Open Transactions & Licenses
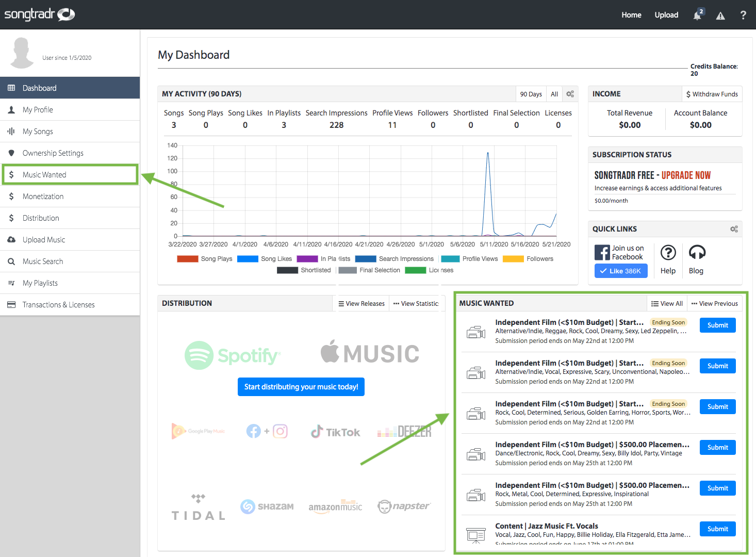Viewport: 756px width, 557px height. click(x=70, y=305)
